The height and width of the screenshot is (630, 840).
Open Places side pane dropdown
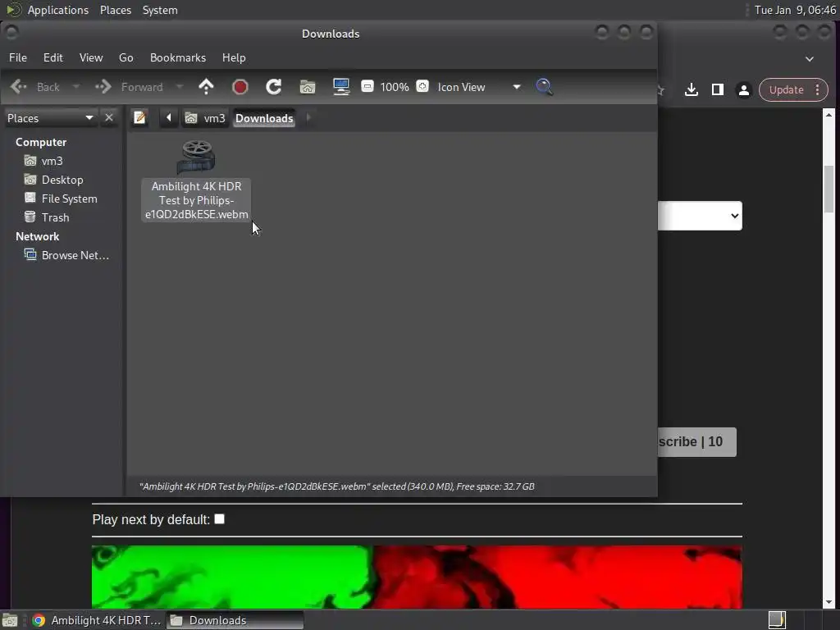click(x=50, y=118)
